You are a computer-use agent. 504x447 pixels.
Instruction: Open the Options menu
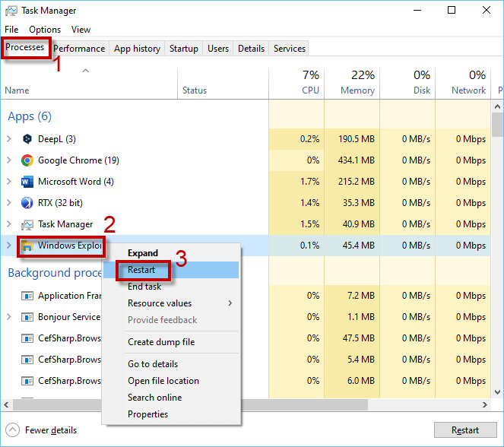point(45,30)
